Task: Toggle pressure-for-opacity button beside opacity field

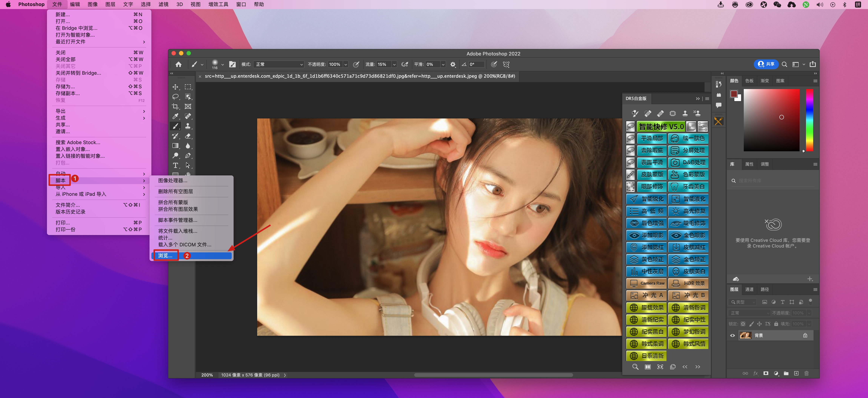Action: 356,64
